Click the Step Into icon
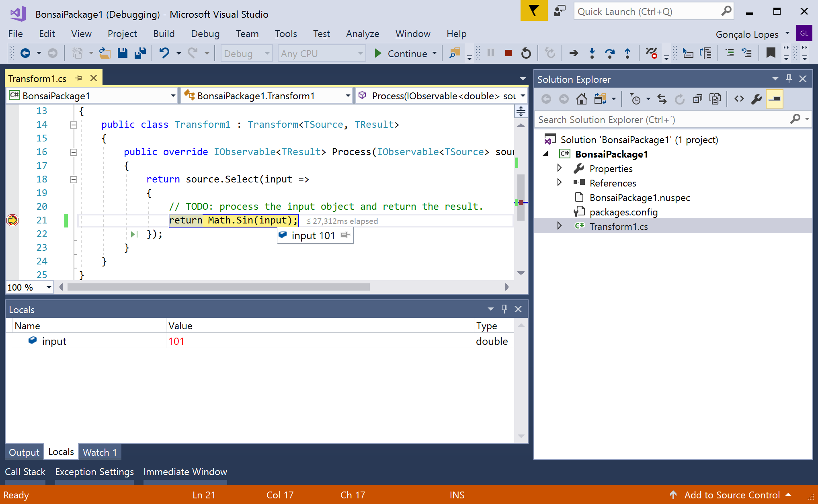 [592, 53]
